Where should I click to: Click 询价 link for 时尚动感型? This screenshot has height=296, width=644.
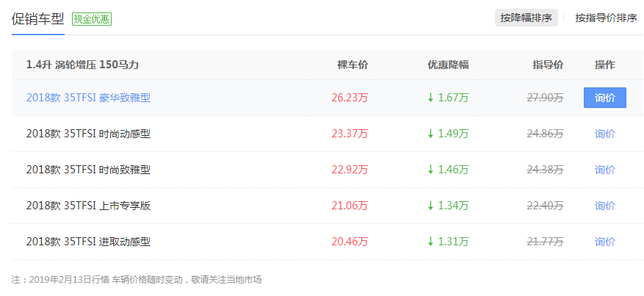(605, 134)
